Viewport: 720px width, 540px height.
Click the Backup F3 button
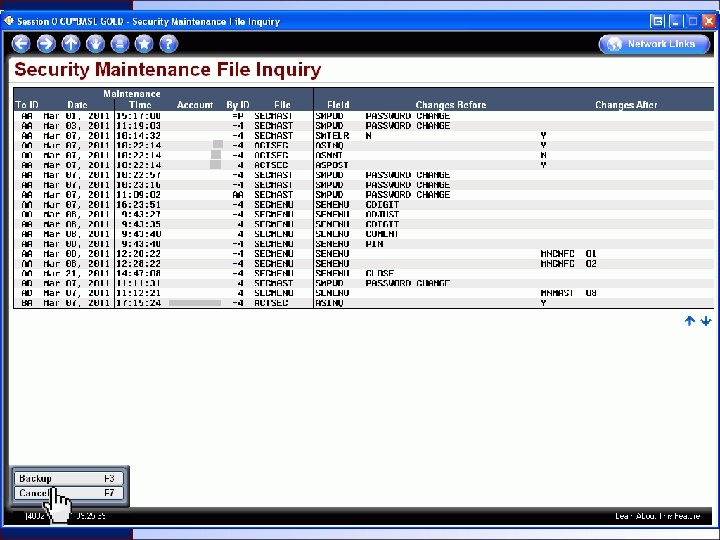pos(68,478)
